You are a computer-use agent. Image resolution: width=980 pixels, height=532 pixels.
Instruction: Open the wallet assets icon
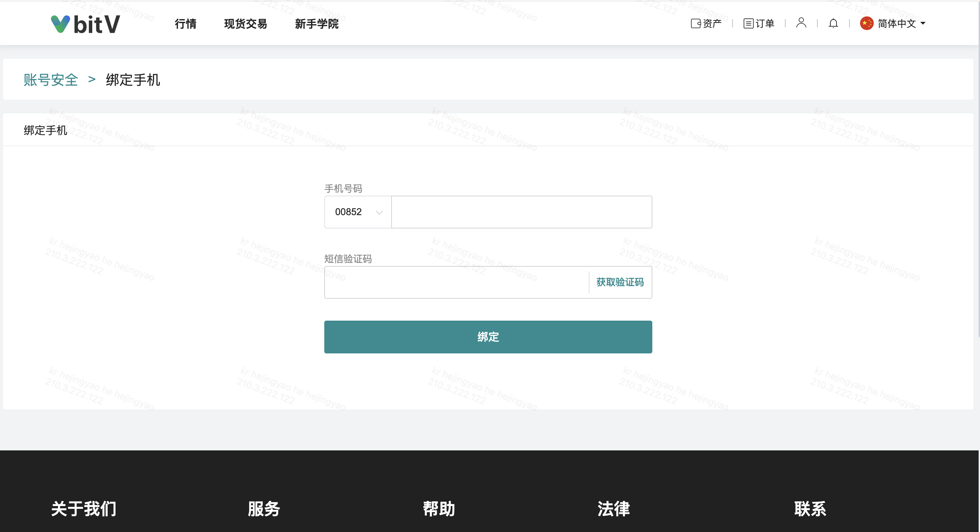(696, 24)
